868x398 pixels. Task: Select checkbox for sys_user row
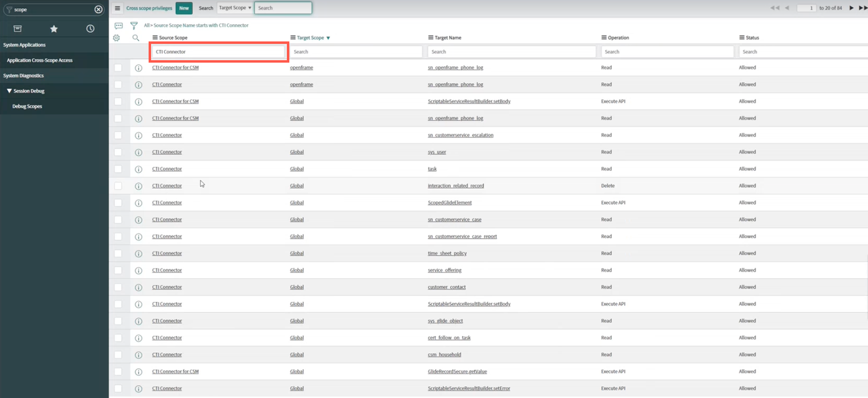click(118, 152)
